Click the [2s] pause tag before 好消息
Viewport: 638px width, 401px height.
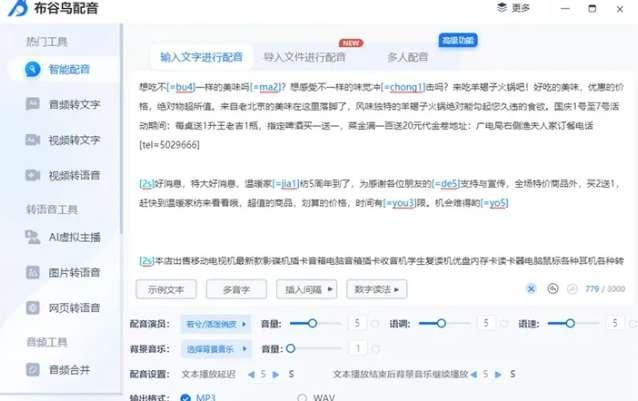pos(146,184)
